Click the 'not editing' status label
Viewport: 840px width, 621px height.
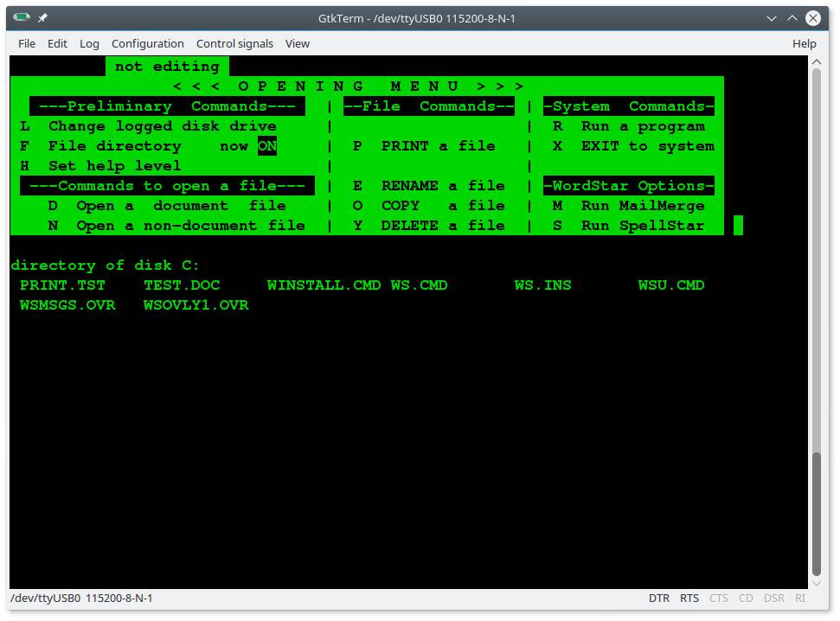(167, 67)
